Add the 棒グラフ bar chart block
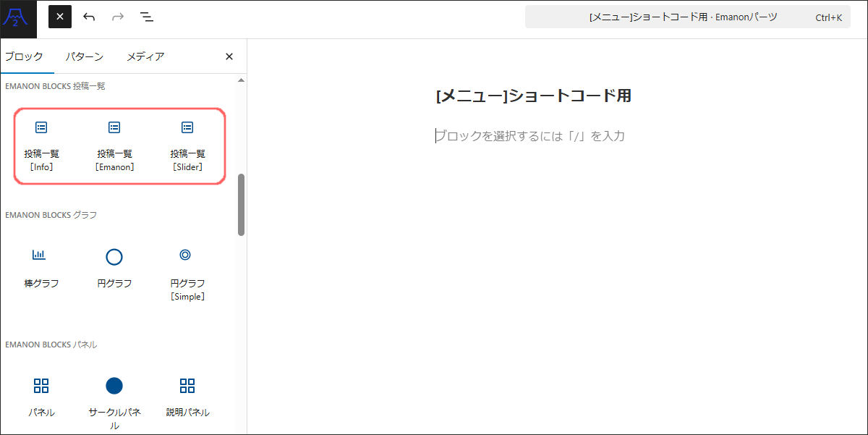 coord(42,268)
